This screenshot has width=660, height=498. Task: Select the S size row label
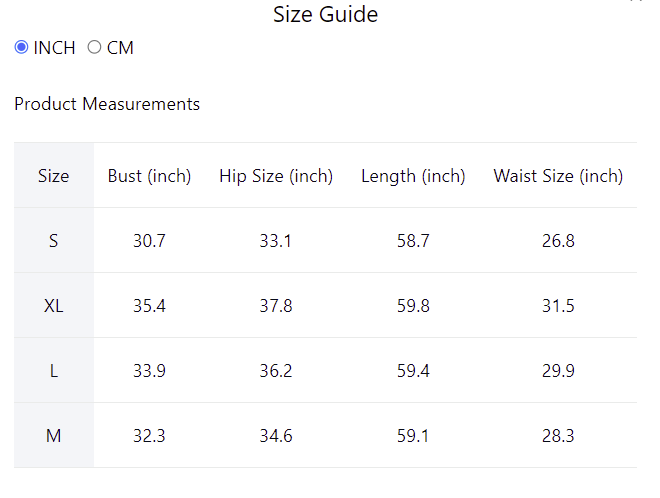coord(53,241)
